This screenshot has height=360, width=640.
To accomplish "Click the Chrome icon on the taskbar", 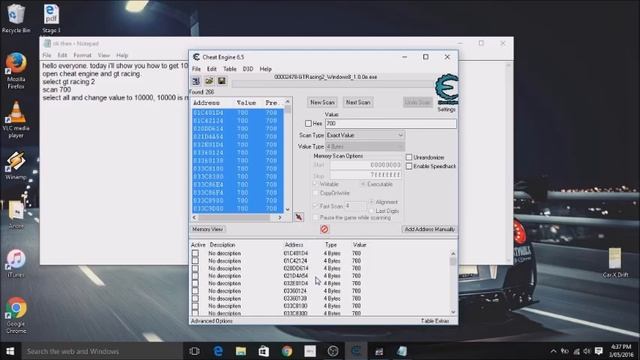I will (x=287, y=351).
